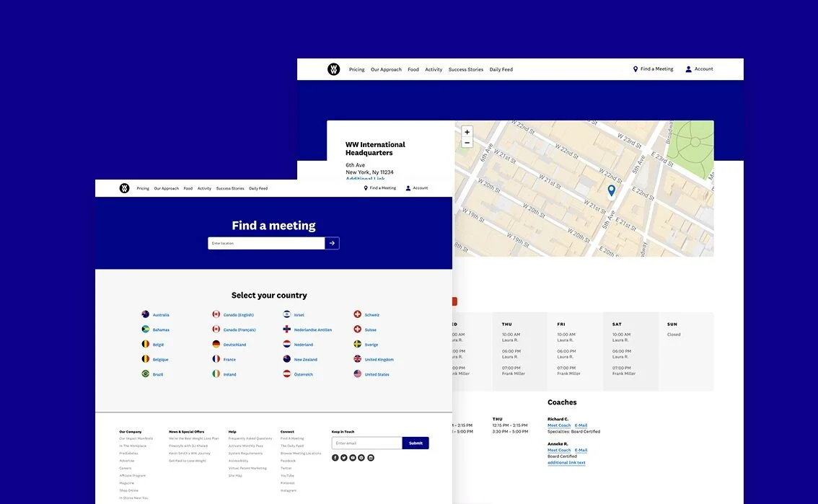Click the SUN Closed schedule entry
This screenshot has width=818, height=504.
click(674, 335)
